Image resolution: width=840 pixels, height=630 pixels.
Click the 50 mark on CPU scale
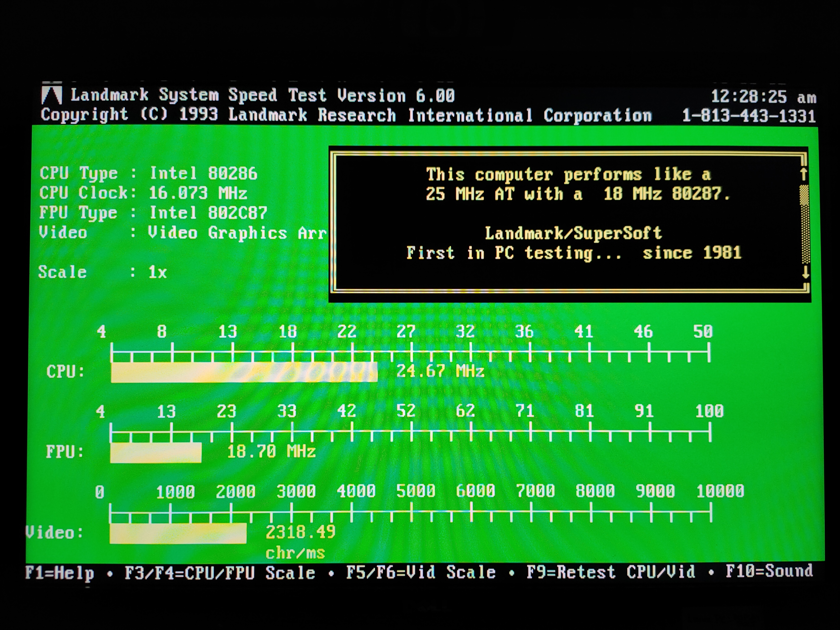(x=702, y=332)
